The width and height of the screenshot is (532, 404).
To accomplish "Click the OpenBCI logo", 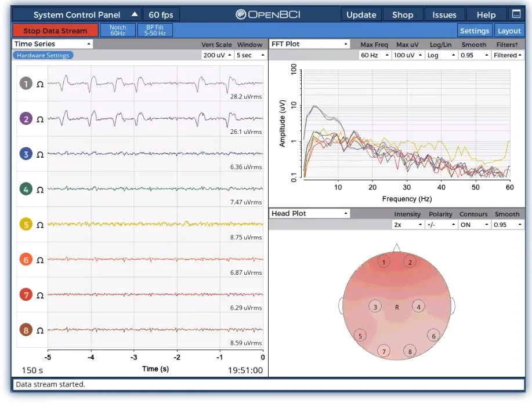I will [268, 14].
